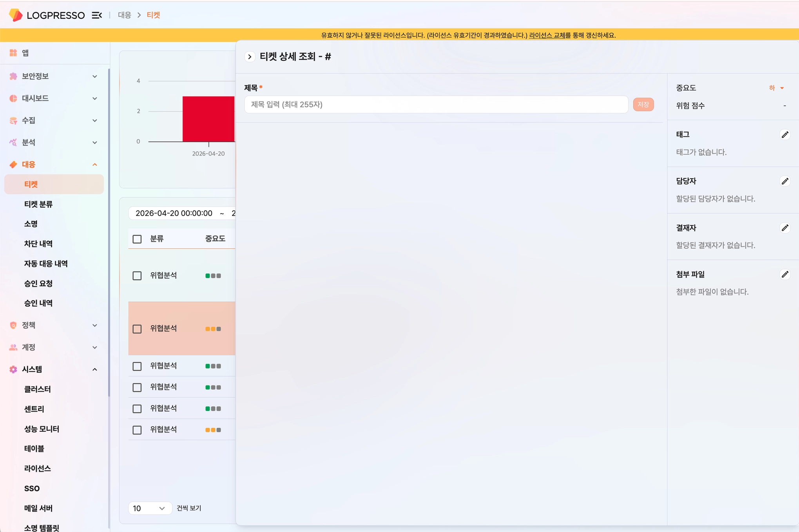Open 티켓 분류 in sidebar
This screenshot has height=532, width=799.
[x=38, y=204]
